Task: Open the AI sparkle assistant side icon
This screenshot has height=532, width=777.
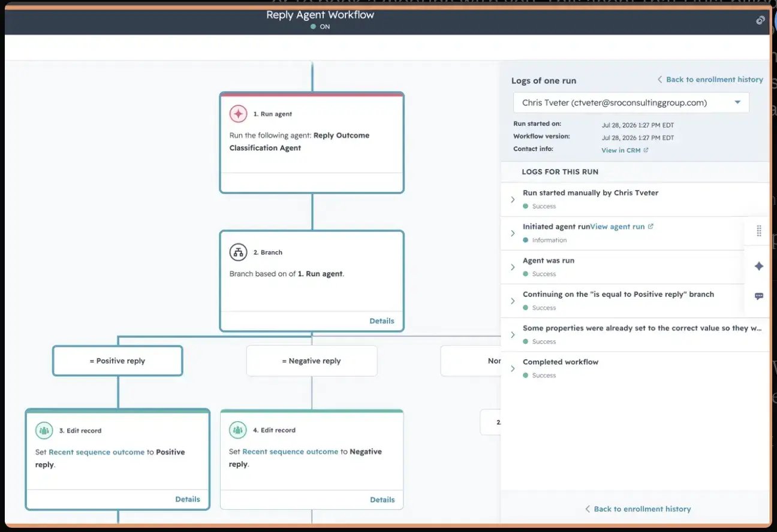Action: (x=759, y=266)
